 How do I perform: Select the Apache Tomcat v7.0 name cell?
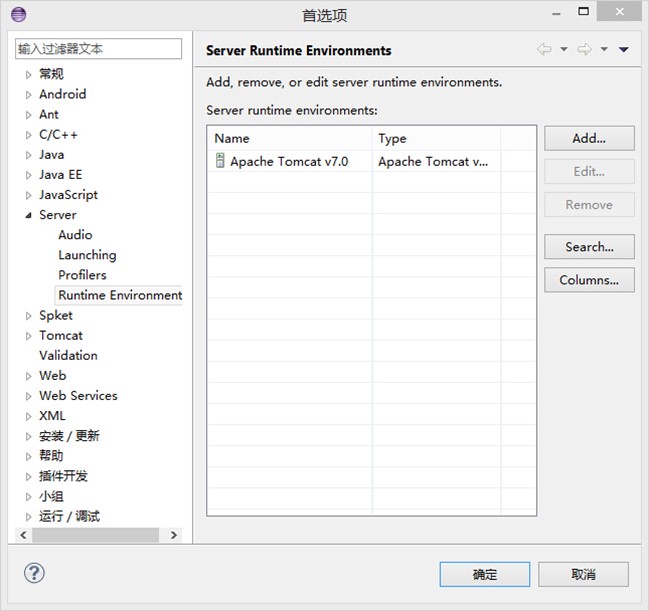[289, 161]
